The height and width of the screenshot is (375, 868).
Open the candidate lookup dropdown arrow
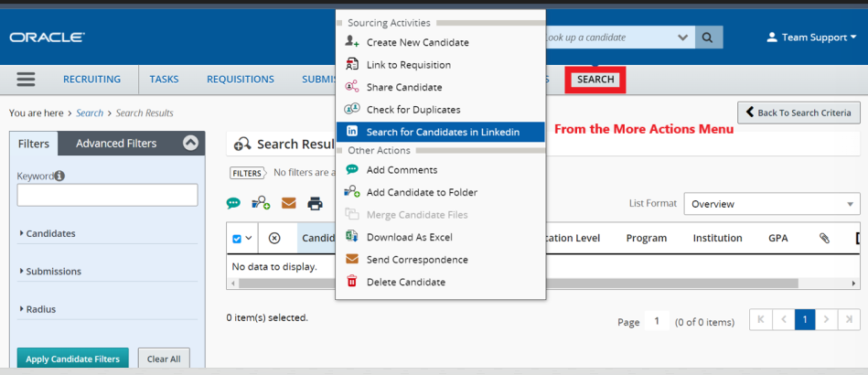point(682,37)
